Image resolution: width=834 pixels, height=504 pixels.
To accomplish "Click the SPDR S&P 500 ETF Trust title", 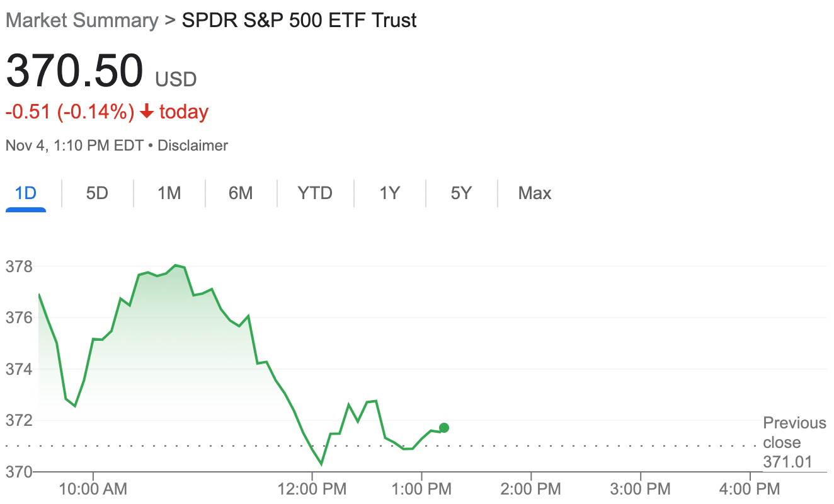I will tap(299, 20).
